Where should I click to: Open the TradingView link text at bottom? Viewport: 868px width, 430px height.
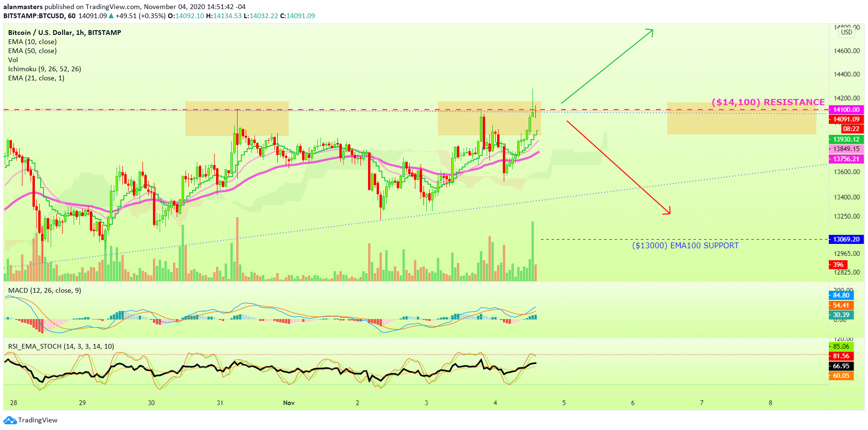click(38, 420)
